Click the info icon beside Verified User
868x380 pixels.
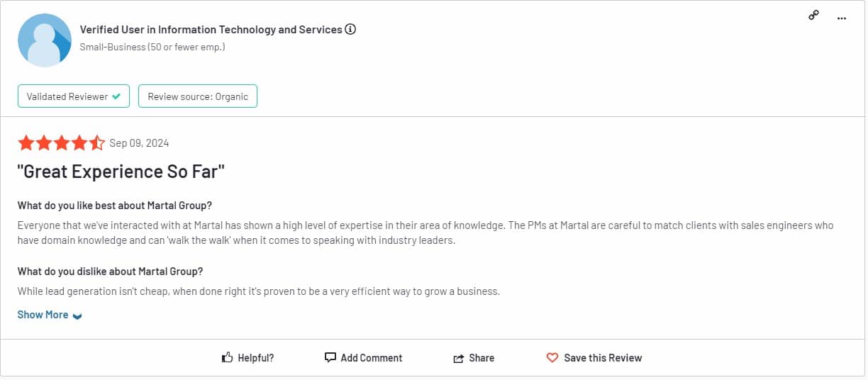click(x=350, y=30)
